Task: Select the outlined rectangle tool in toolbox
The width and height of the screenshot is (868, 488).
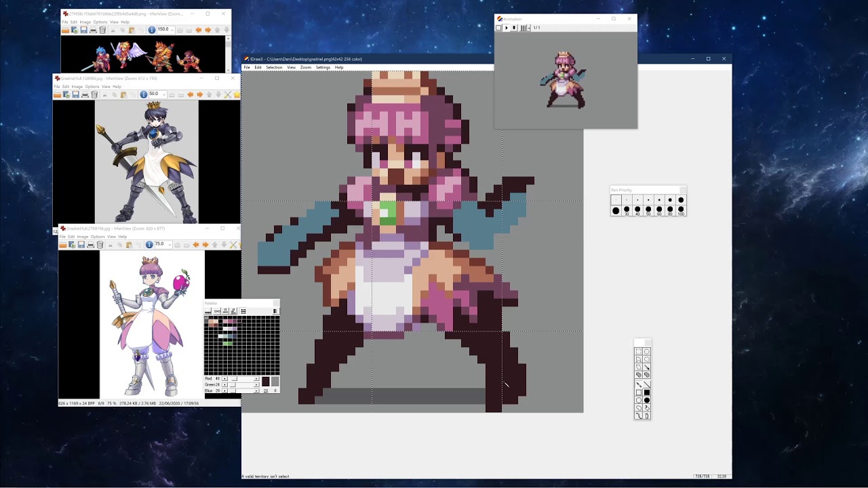Action: pos(638,392)
